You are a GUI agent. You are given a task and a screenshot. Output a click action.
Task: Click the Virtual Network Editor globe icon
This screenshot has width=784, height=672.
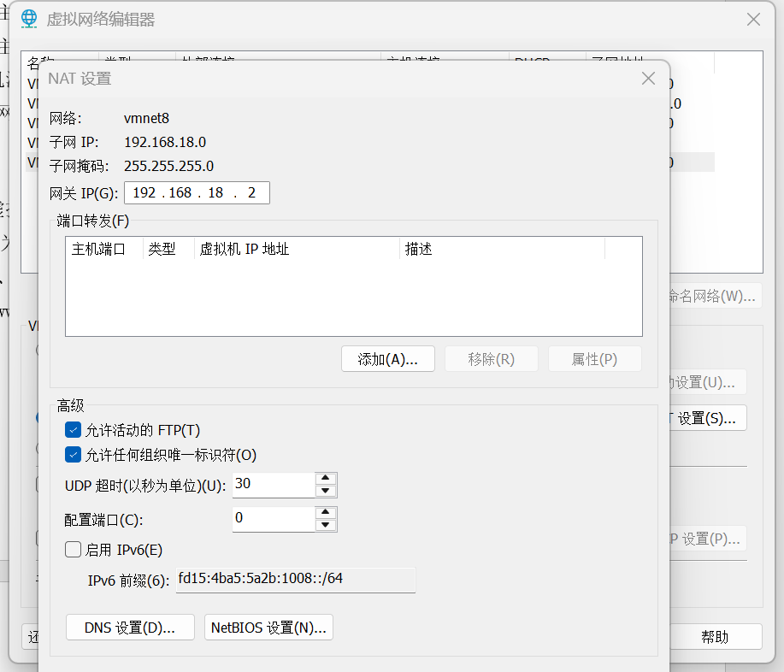(29, 19)
